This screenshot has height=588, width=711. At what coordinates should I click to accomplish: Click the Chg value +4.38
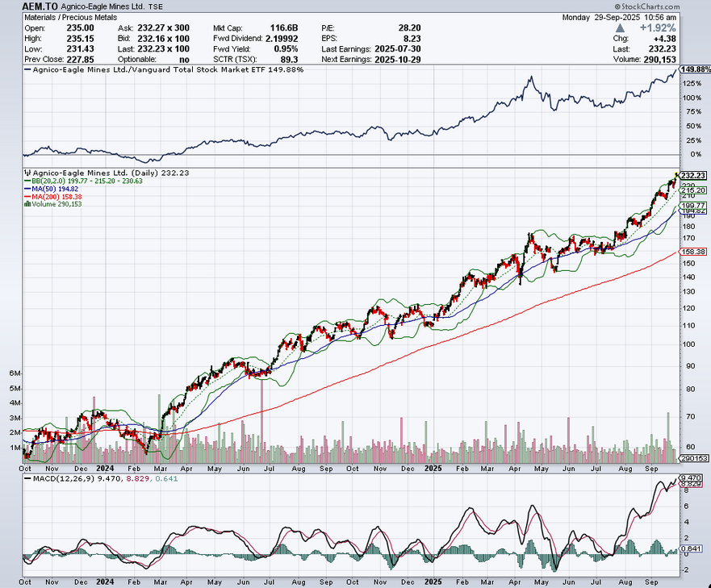click(665, 39)
